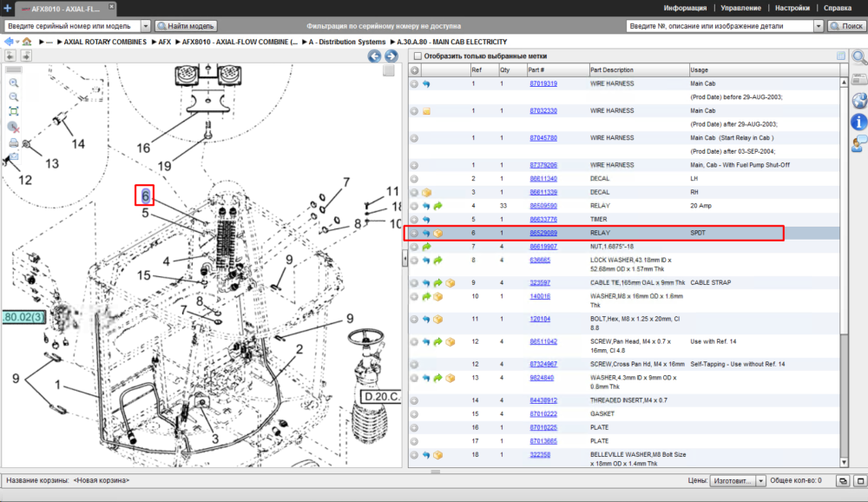868x502 pixels.
Task: Click the blue arrow on the BELLEVILLE WASHER row
Action: [426, 455]
